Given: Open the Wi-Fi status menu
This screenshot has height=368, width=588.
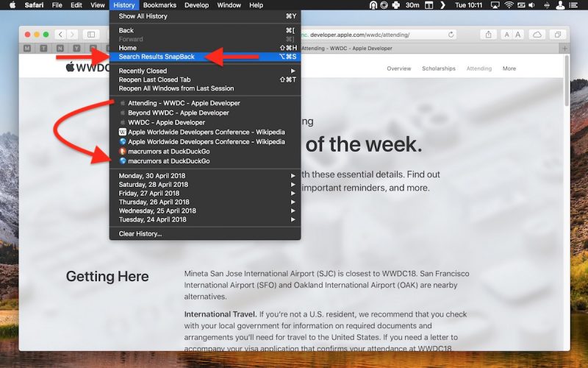Looking at the screenshot, I should pos(509,5).
